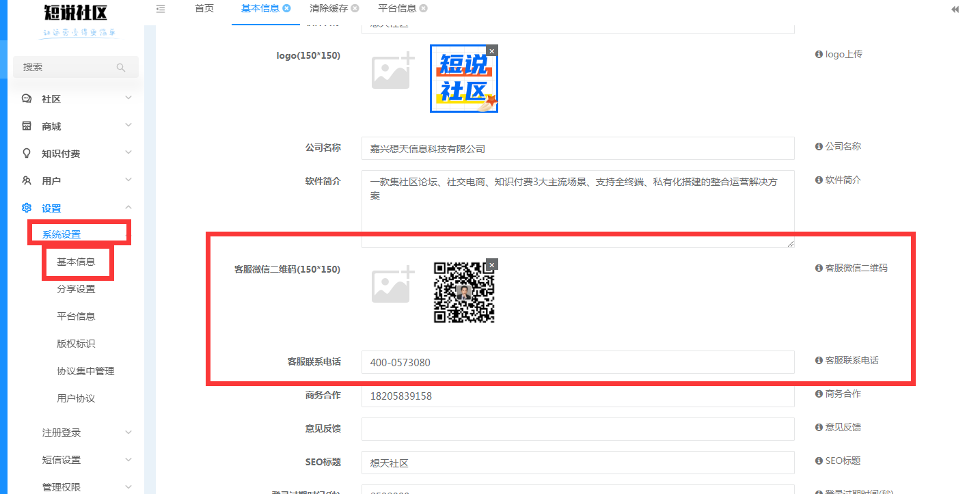Viewport: 980px width, 494px height.
Task: Remove the uploaded QR code image
Action: pyautogui.click(x=493, y=264)
